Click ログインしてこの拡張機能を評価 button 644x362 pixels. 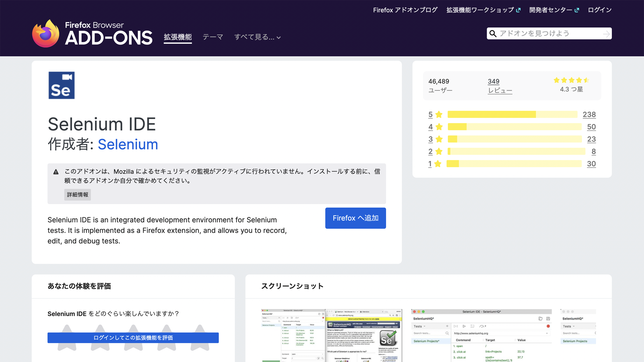pyautogui.click(x=133, y=338)
